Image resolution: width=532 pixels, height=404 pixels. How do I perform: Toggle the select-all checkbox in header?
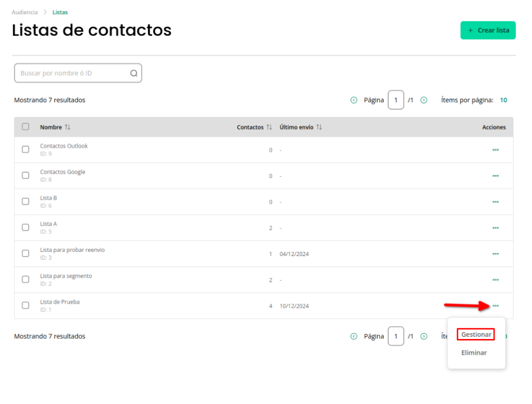(x=26, y=126)
